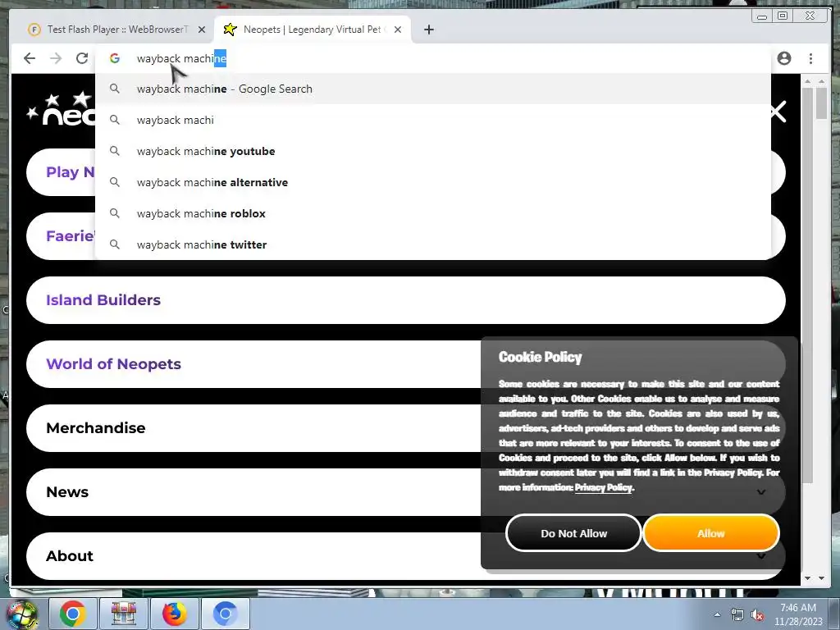Open the Chrome profile avatar icon
The height and width of the screenshot is (630, 840).
783,58
